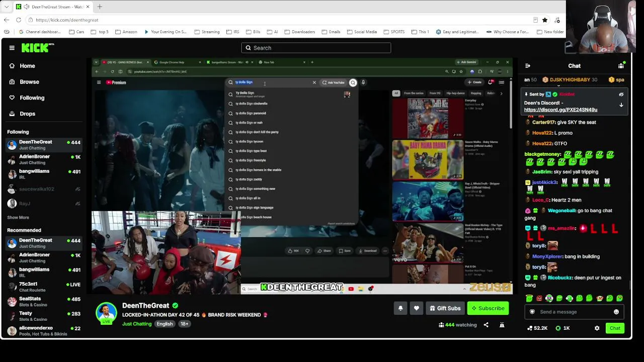Screen dimensions: 644x362
Task: Click the Send a message field
Action: [574, 312]
